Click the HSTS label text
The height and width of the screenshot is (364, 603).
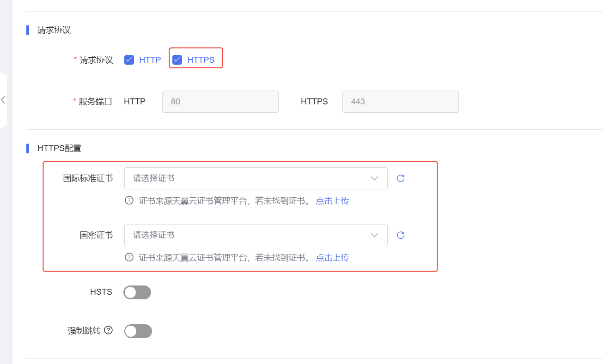tap(101, 292)
